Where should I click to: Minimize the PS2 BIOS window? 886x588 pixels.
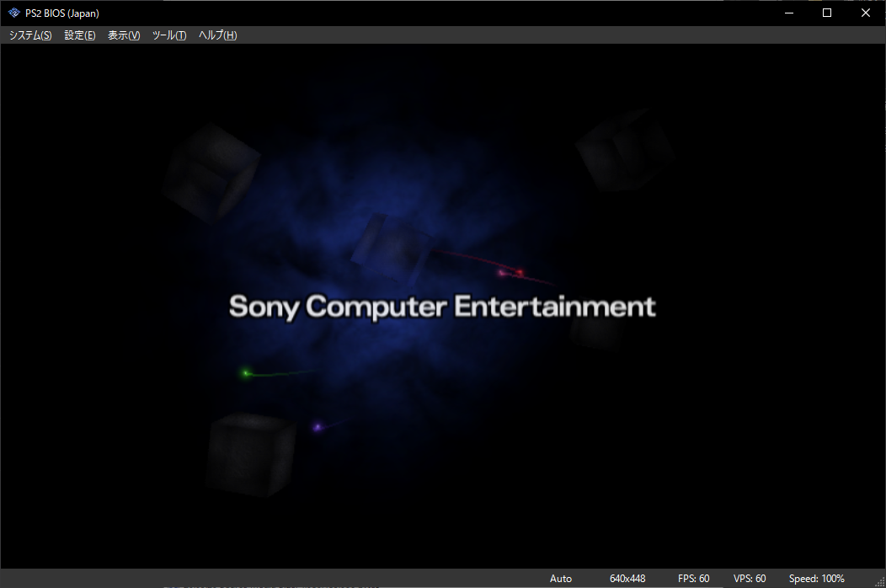(x=789, y=13)
